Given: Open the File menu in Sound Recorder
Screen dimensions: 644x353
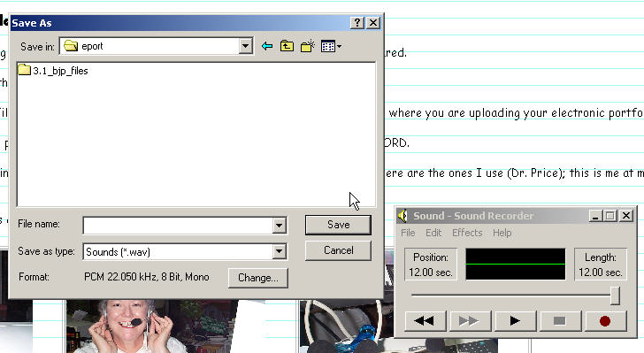Looking at the screenshot, I should tap(408, 233).
